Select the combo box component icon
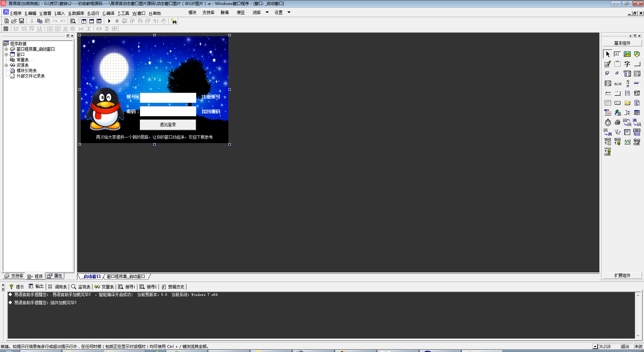644x352 pixels. pyautogui.click(x=627, y=74)
